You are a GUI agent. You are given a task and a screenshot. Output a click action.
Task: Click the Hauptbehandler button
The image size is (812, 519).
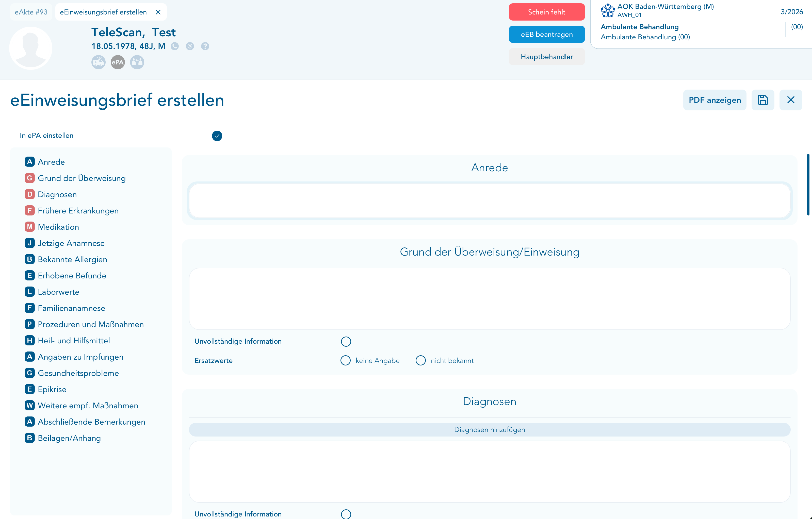pos(547,57)
